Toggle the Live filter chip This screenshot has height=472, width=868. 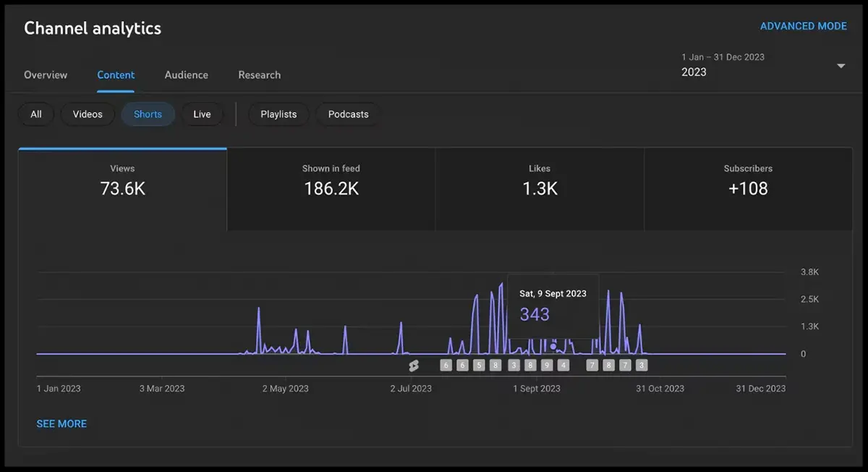(202, 114)
